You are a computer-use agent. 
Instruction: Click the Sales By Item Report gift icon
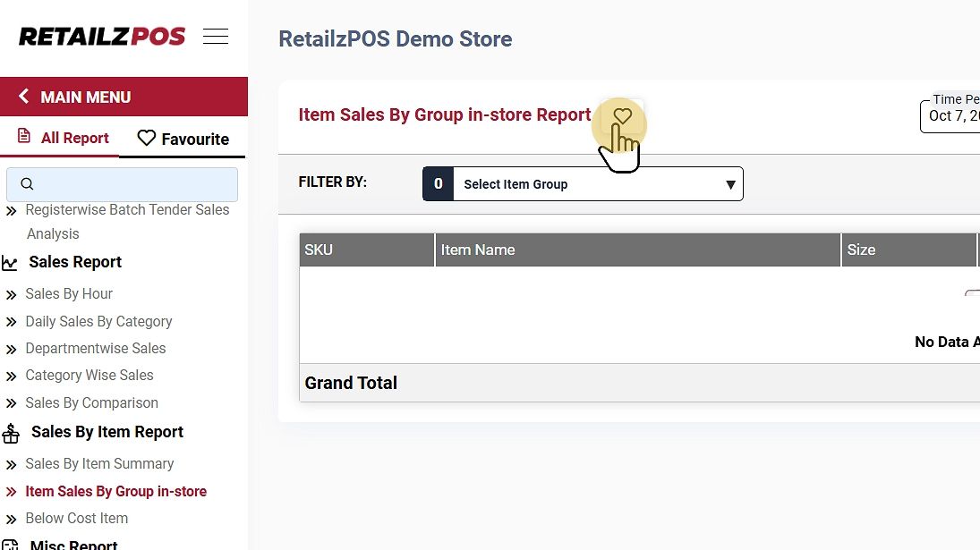[x=11, y=433]
